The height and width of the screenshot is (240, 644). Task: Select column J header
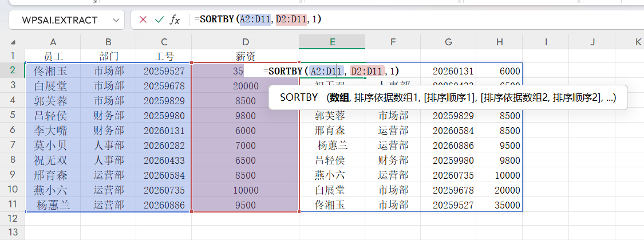pyautogui.click(x=592, y=41)
